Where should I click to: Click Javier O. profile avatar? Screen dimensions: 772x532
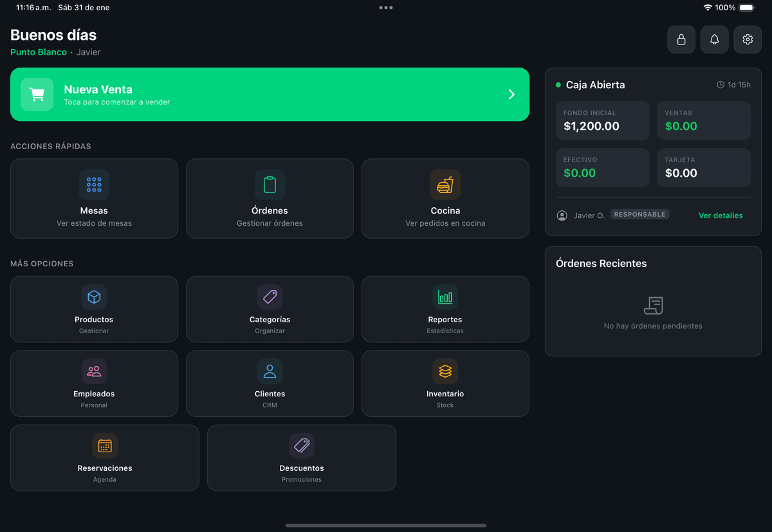click(562, 215)
